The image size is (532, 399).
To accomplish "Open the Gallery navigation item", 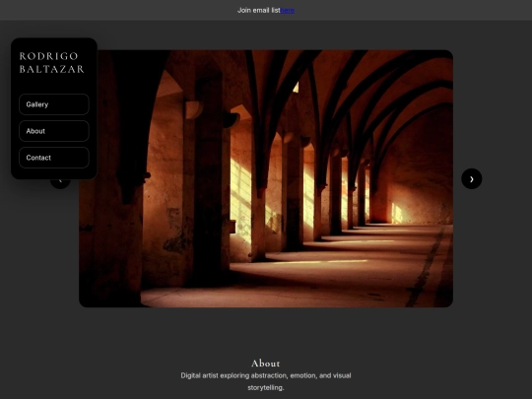I will (54, 104).
